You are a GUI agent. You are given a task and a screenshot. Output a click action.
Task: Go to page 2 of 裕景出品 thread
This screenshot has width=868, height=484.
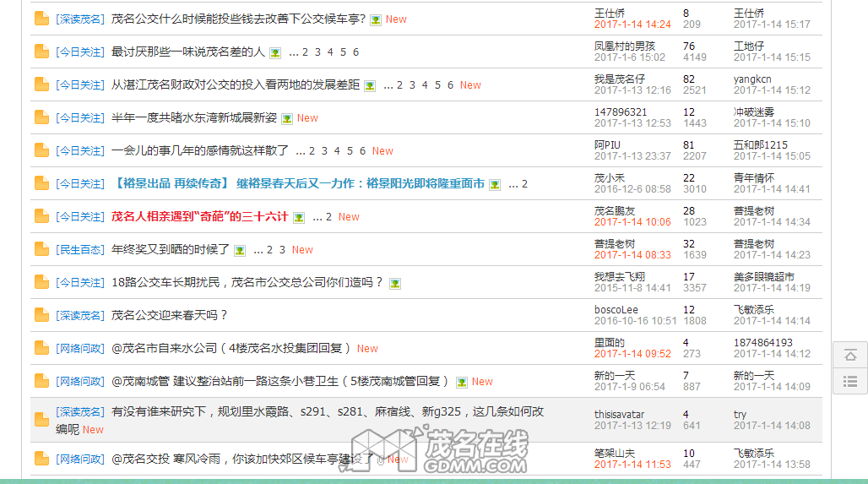tap(525, 184)
